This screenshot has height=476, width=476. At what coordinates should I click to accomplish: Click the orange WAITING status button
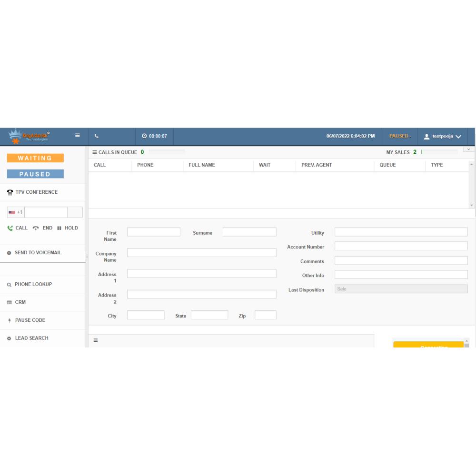click(35, 158)
